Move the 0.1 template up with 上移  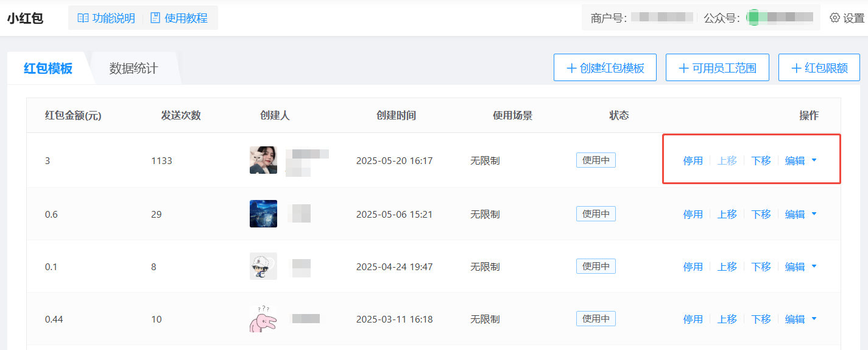(727, 266)
